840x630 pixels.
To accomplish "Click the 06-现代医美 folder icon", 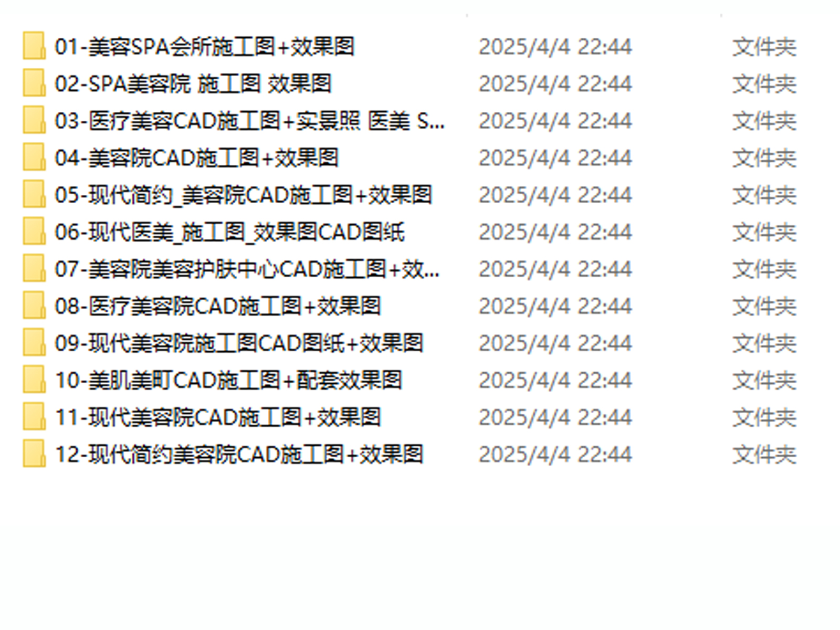I will [34, 232].
